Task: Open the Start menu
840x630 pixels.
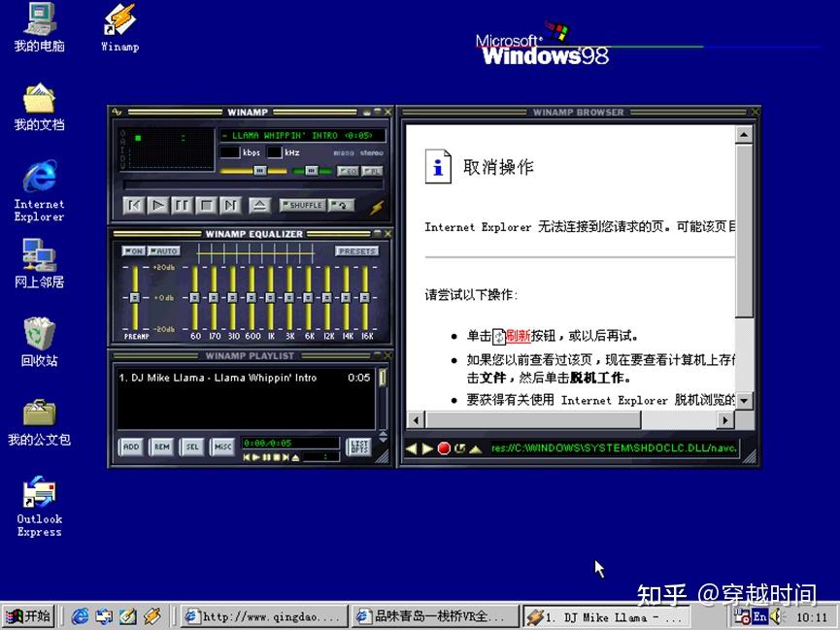Action: 27,615
